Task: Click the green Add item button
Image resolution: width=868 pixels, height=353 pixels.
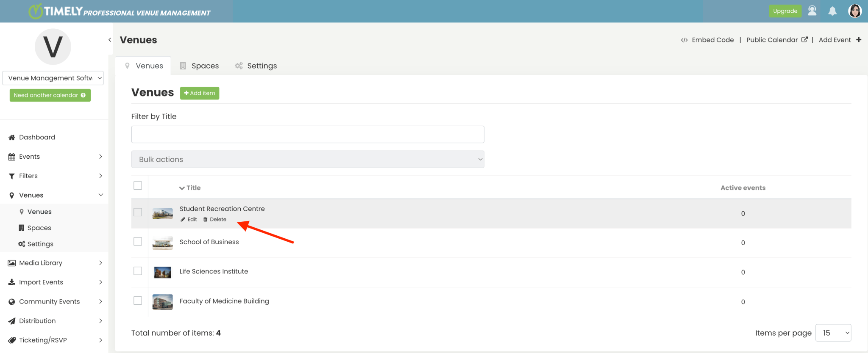Action: 200,93
